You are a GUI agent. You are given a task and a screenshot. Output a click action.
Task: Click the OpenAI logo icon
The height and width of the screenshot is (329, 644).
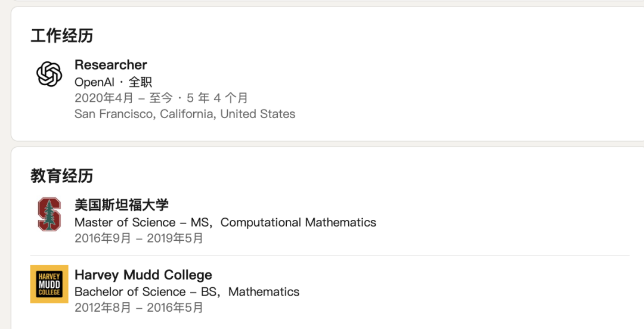click(x=49, y=75)
